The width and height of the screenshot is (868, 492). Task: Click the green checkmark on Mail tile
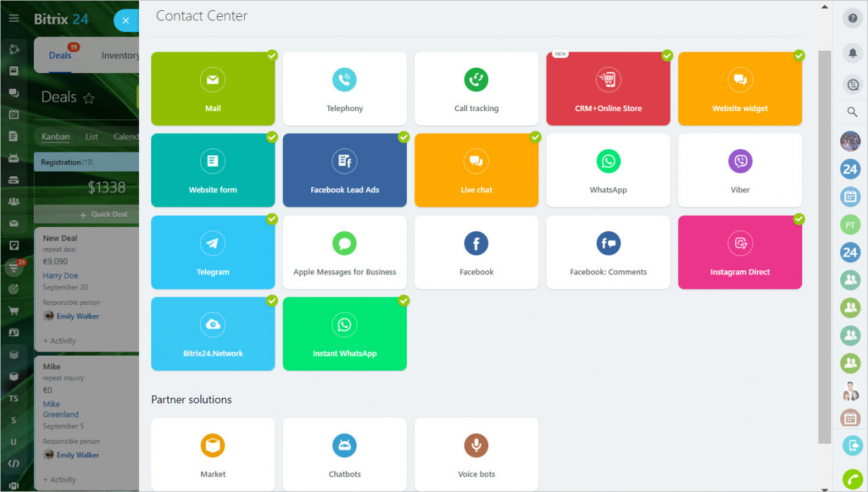pyautogui.click(x=271, y=56)
